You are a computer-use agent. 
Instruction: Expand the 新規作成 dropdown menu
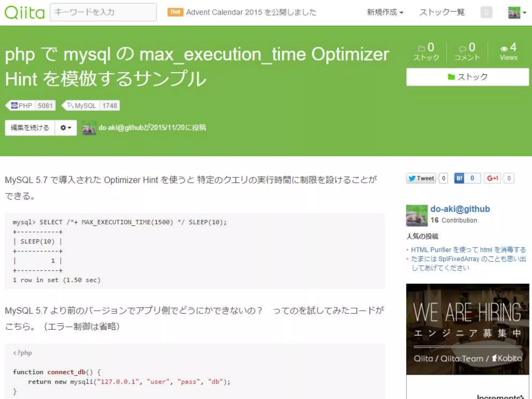(x=385, y=12)
